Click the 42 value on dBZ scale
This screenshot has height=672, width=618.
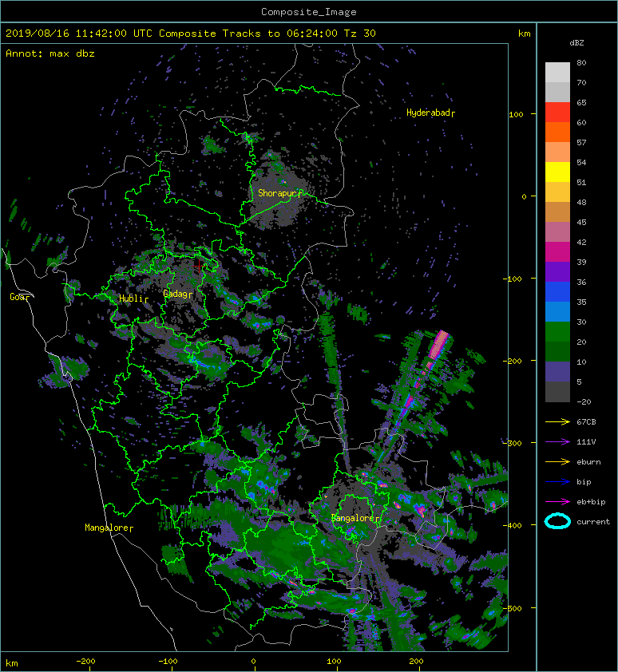pos(581,242)
